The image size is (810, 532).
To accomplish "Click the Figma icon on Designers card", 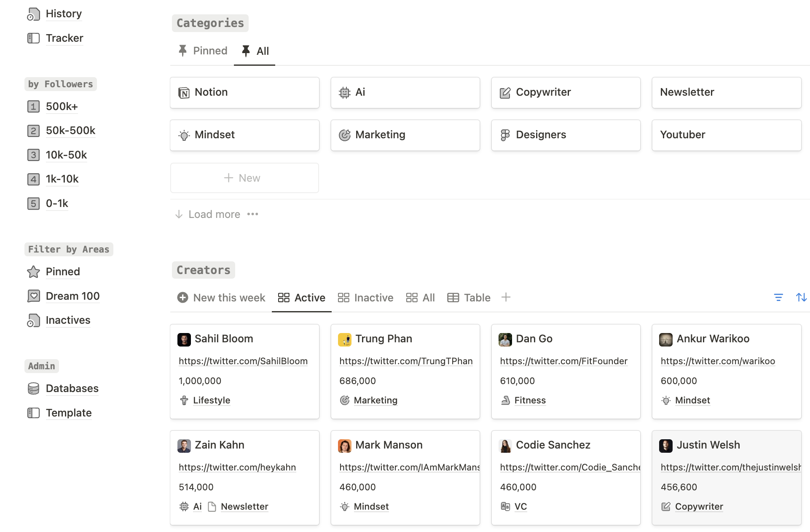I will click(505, 135).
